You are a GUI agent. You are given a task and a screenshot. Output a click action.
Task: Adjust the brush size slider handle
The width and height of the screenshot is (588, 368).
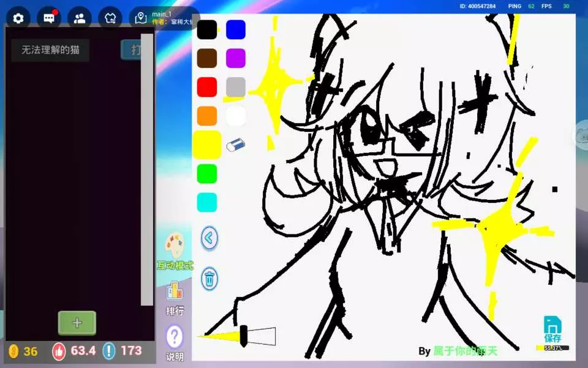point(243,335)
